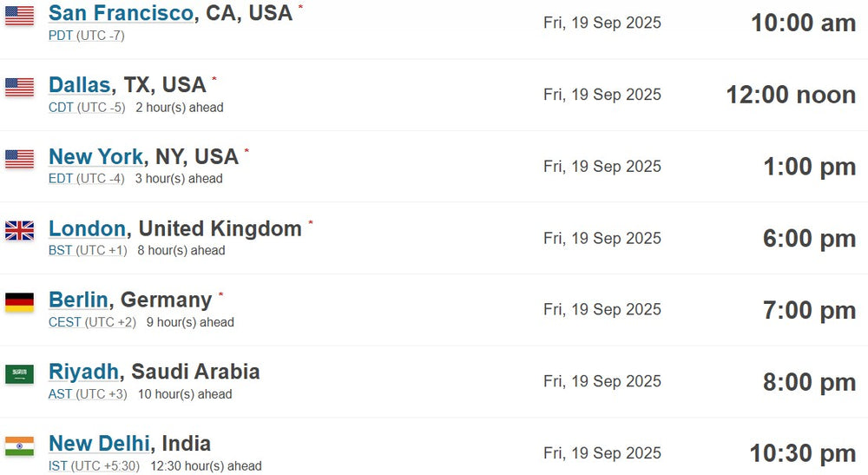Click the USA flag beside New York
The image size is (868, 475).
(19, 159)
